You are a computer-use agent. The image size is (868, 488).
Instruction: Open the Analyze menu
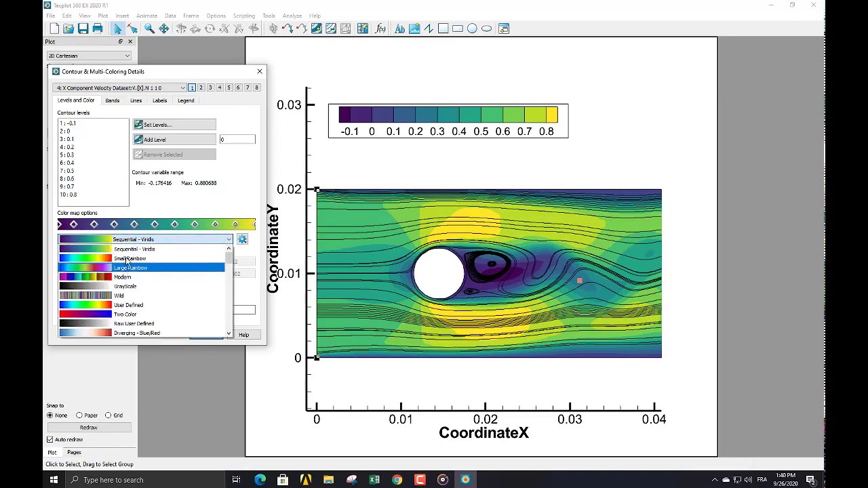click(292, 16)
